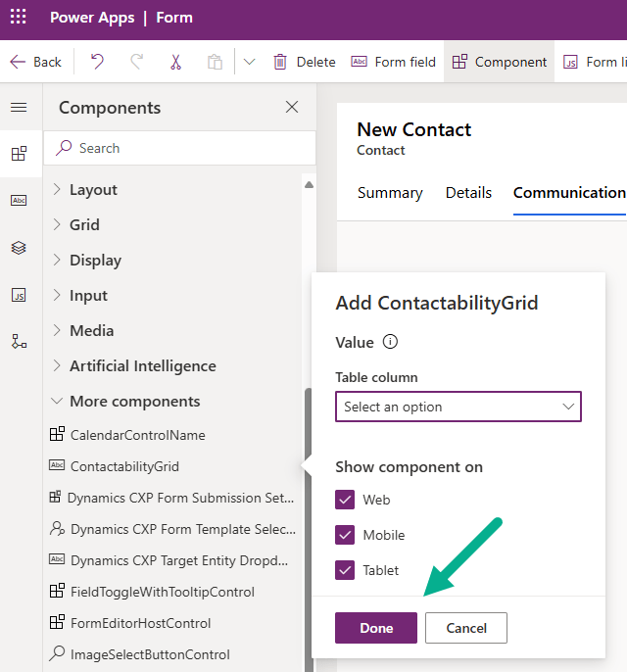Image resolution: width=627 pixels, height=672 pixels.
Task: Expand the Layout components group
Action: coord(93,190)
